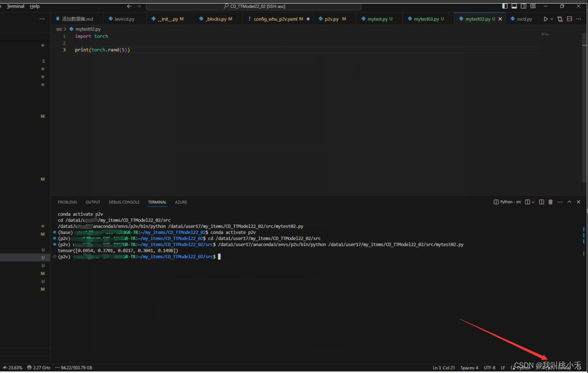Close the terminal panel
Viewport: 588px width, 373px height.
tap(579, 202)
